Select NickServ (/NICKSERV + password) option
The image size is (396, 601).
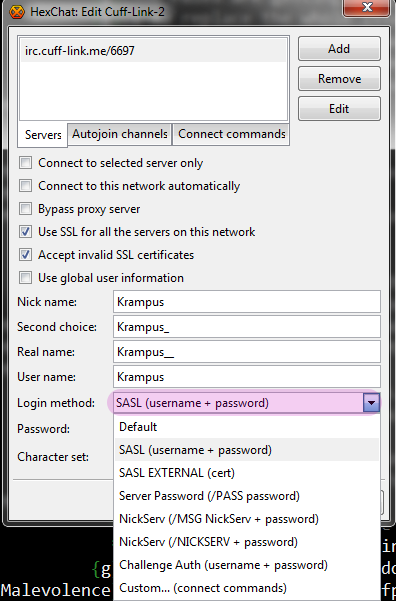click(247, 542)
